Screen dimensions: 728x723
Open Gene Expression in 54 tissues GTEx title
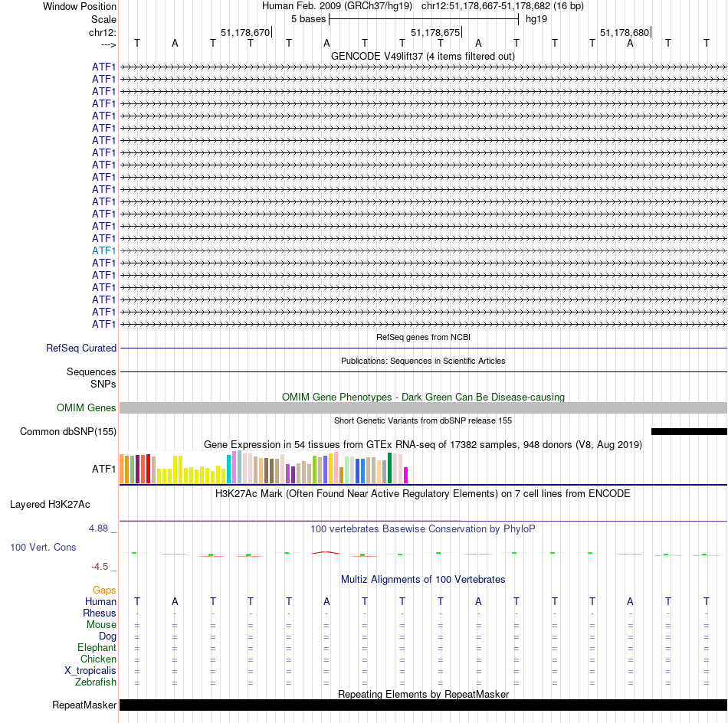click(423, 444)
